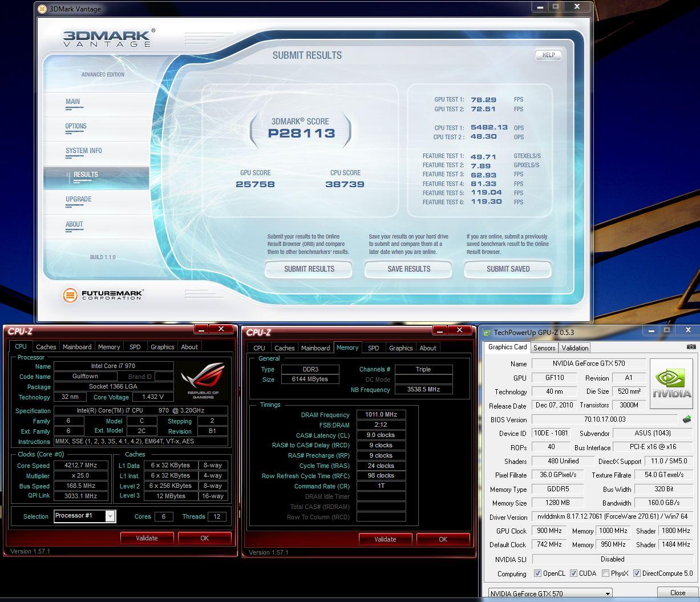
Task: Click the Core Speed value 4212.7 MHz
Action: (x=80, y=466)
